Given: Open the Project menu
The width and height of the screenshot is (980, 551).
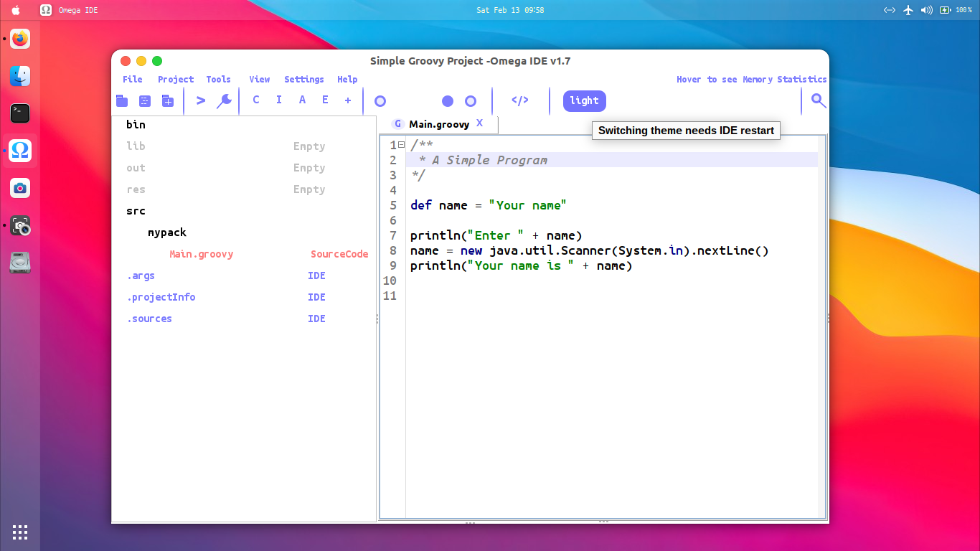Looking at the screenshot, I should tap(176, 80).
